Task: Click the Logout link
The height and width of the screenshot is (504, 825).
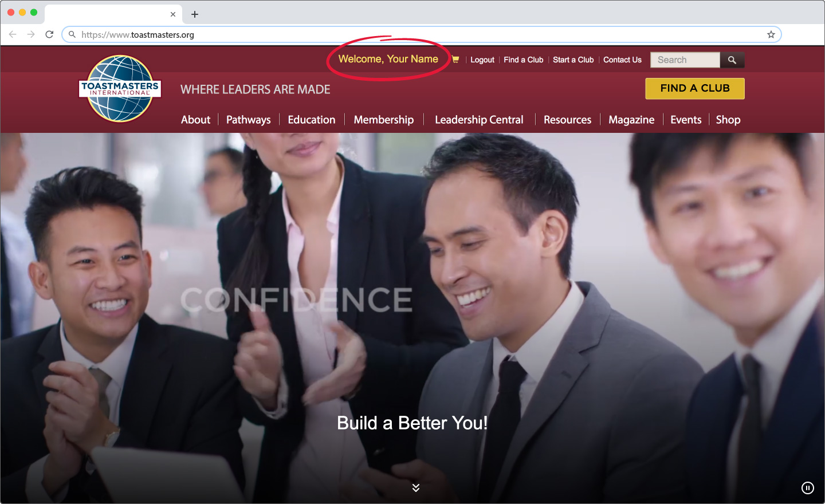Action: click(482, 60)
